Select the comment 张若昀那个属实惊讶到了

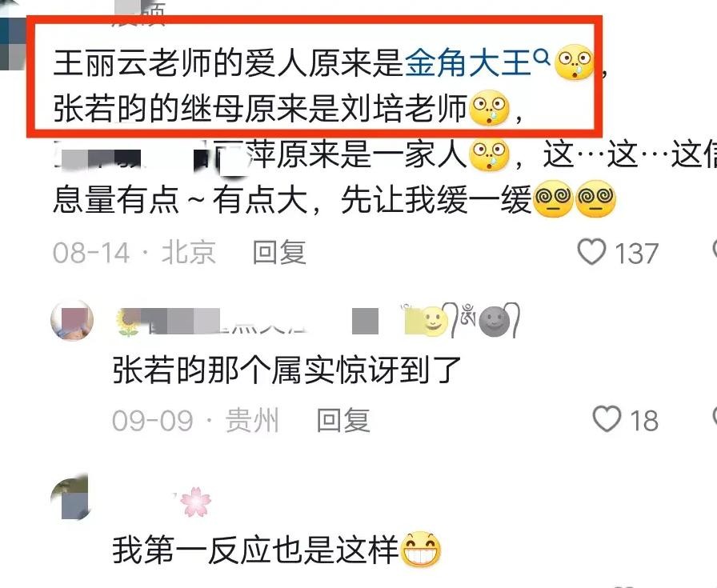coord(286,370)
